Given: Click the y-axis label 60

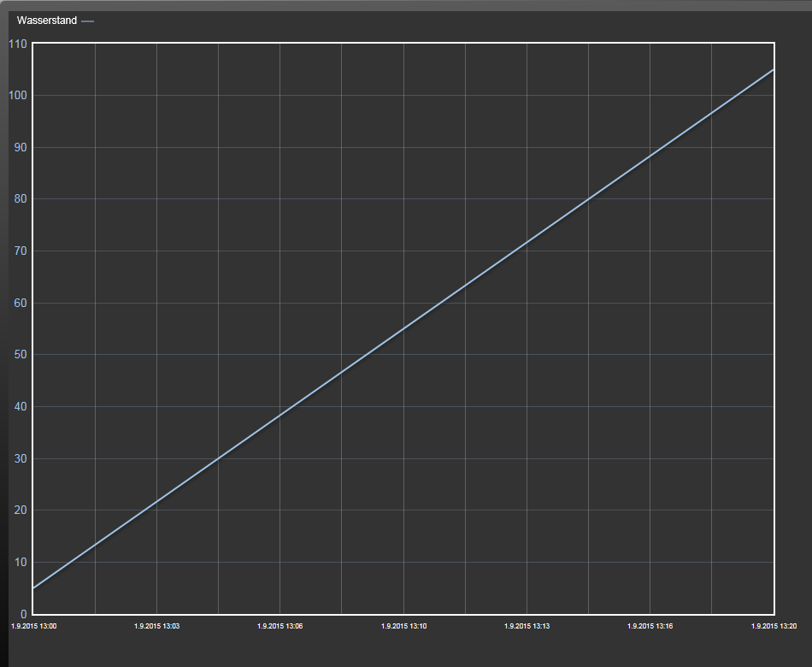Looking at the screenshot, I should point(21,304).
